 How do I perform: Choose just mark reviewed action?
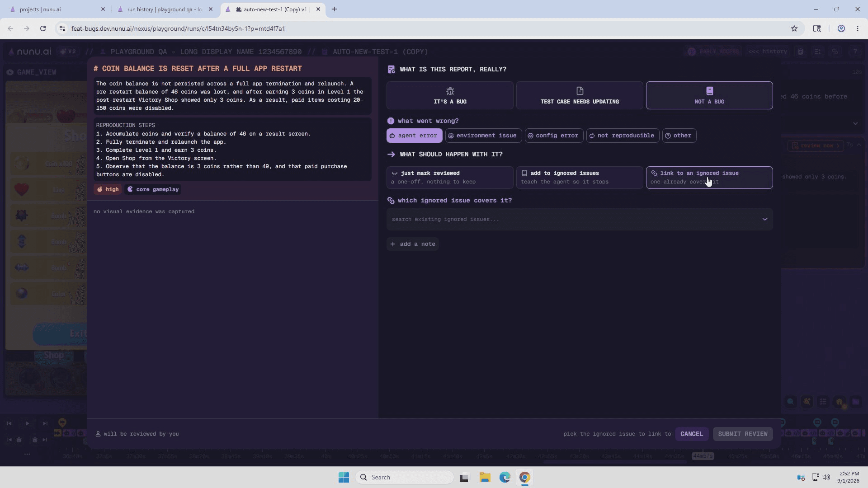pyautogui.click(x=450, y=178)
